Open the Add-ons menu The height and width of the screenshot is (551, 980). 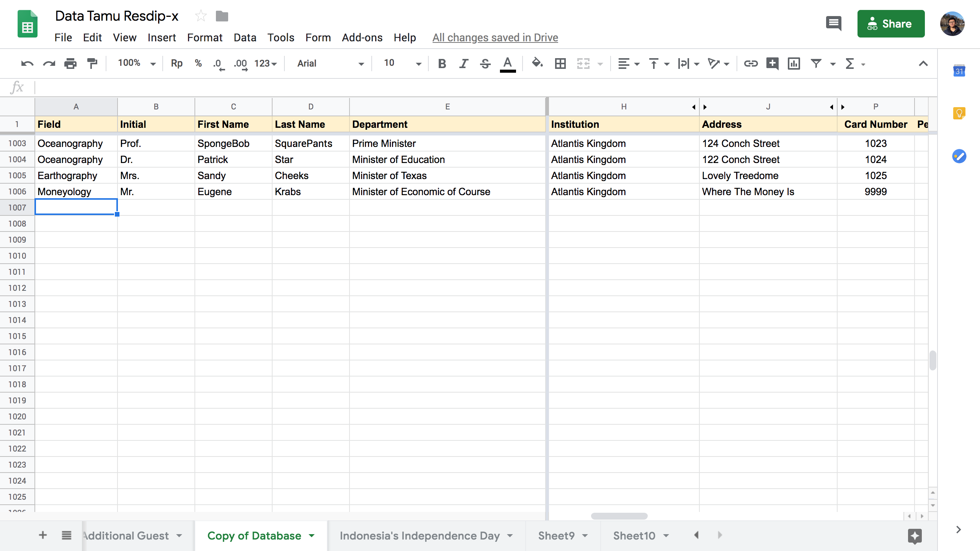[x=362, y=37]
